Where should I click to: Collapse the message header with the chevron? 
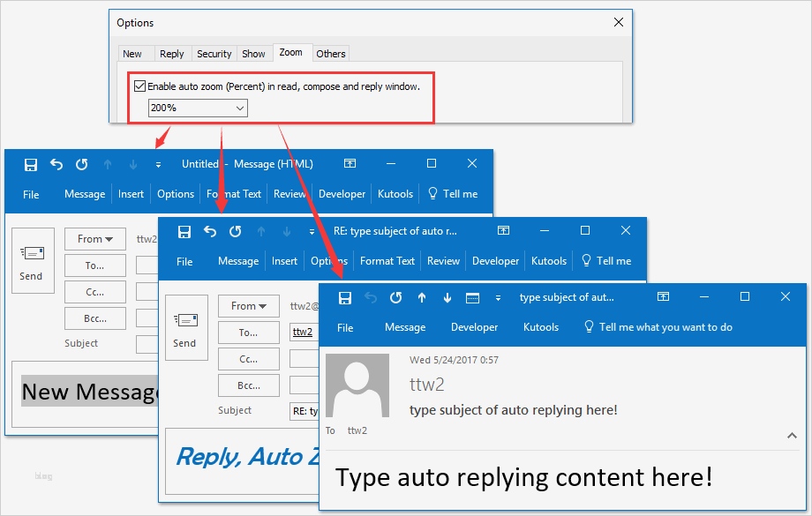pyautogui.click(x=792, y=435)
